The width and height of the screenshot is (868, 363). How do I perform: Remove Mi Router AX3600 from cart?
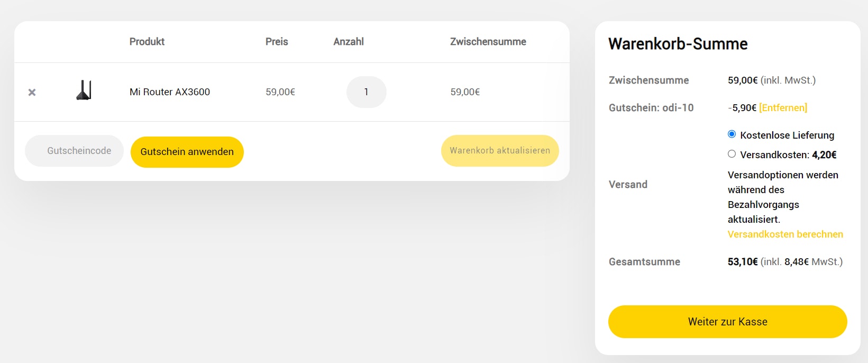coord(32,93)
